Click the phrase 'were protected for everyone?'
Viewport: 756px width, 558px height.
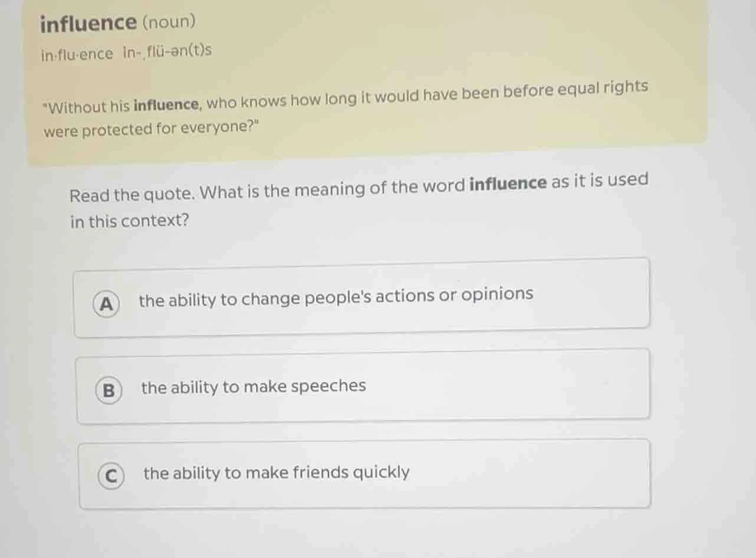(150, 130)
